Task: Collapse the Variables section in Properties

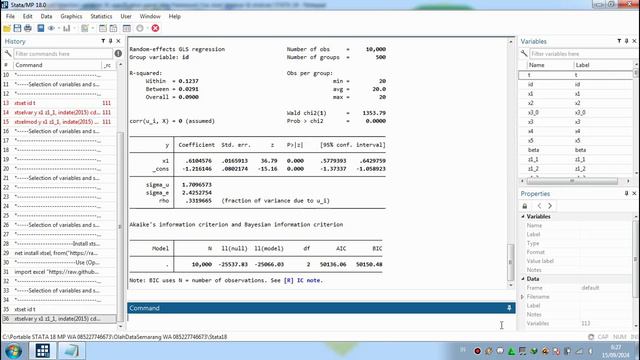Action: click(523, 216)
